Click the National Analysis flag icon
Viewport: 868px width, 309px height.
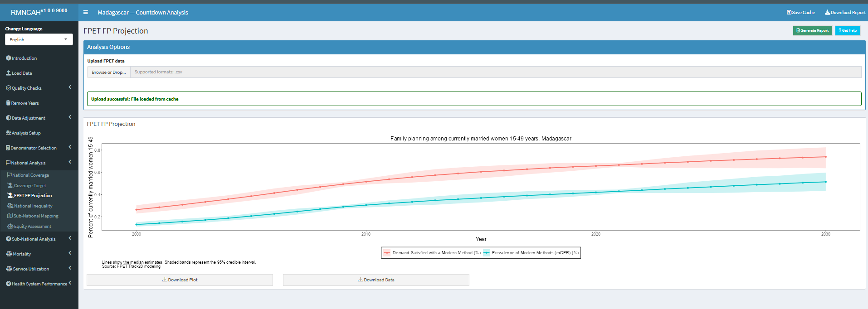pos(8,163)
